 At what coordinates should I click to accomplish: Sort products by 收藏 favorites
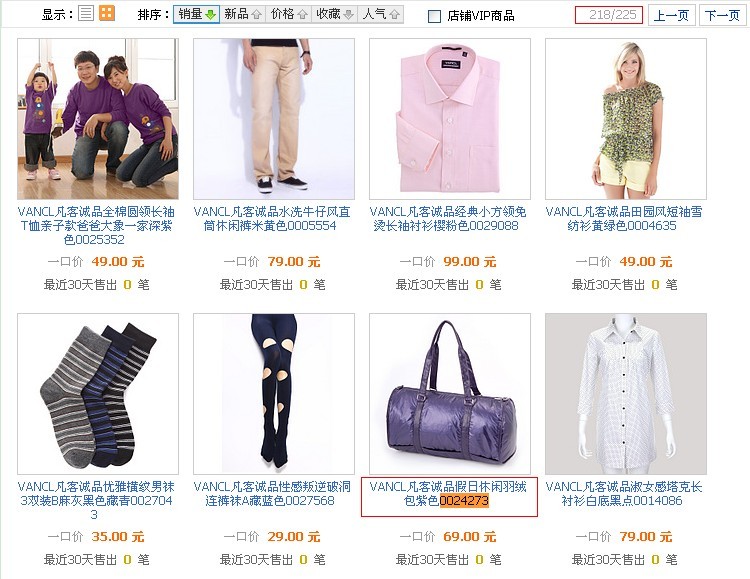coord(334,14)
